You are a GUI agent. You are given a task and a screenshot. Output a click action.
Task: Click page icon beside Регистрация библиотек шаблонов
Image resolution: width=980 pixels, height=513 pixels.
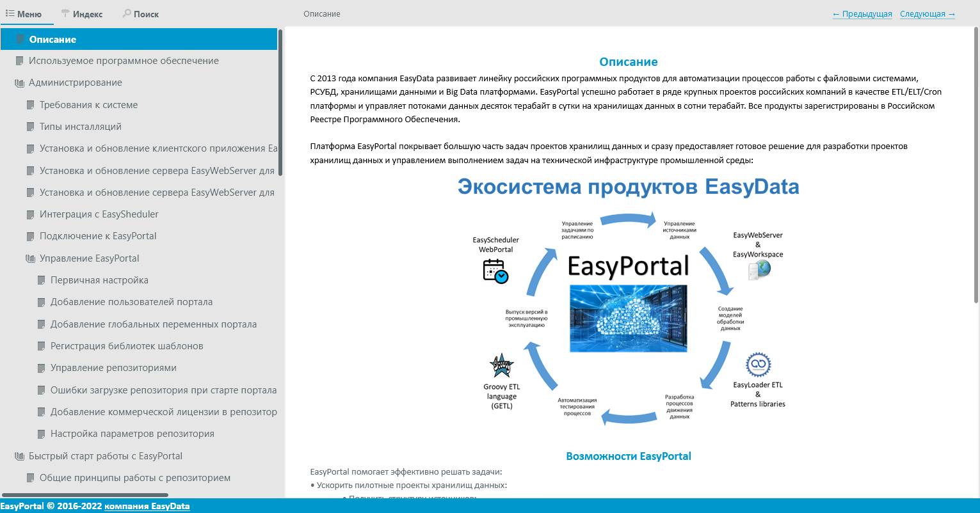tap(42, 346)
